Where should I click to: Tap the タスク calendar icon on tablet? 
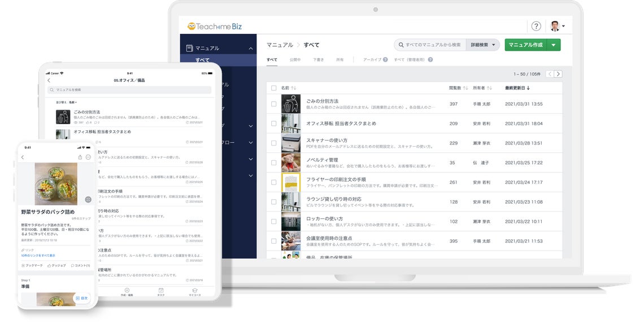161,290
